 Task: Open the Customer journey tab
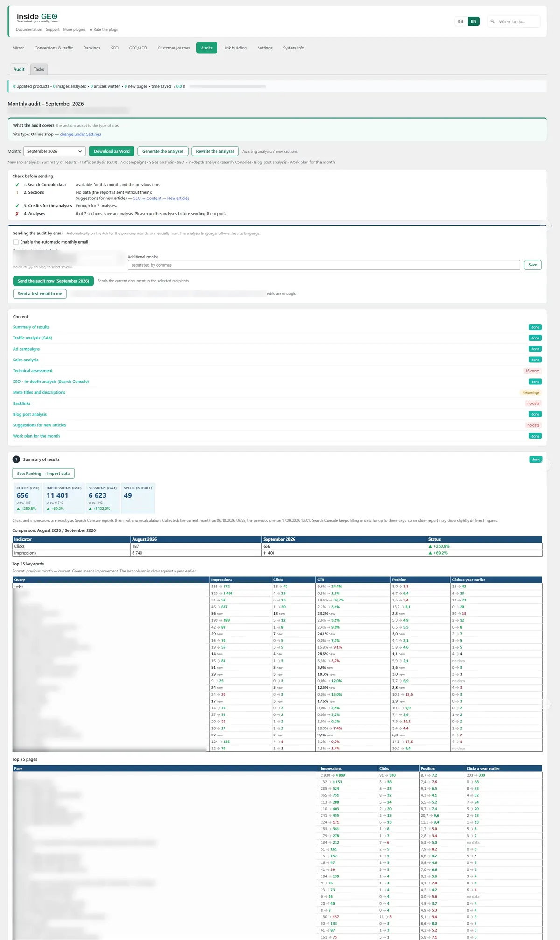[x=174, y=48]
